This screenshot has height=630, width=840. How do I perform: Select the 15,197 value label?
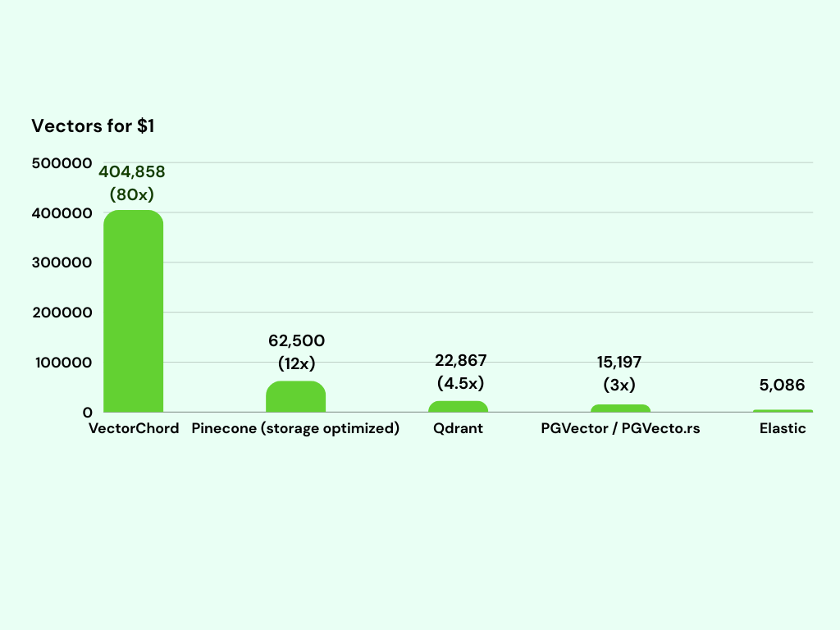(x=620, y=363)
